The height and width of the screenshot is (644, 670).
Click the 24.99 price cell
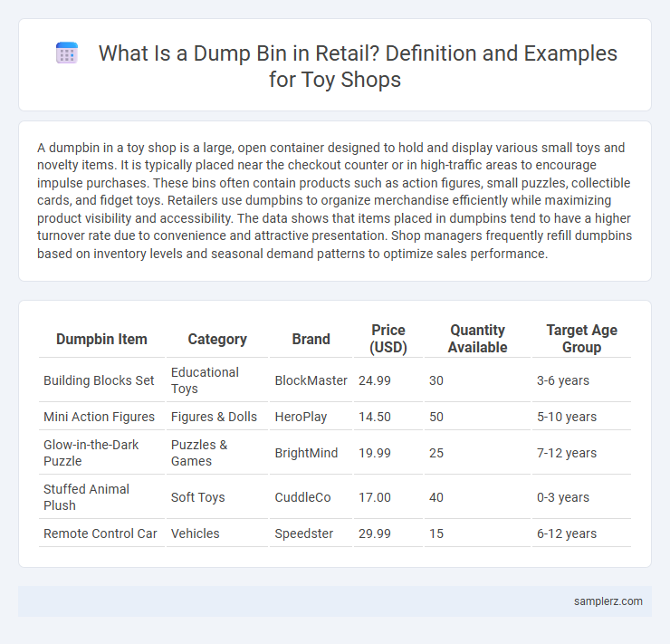388,380
